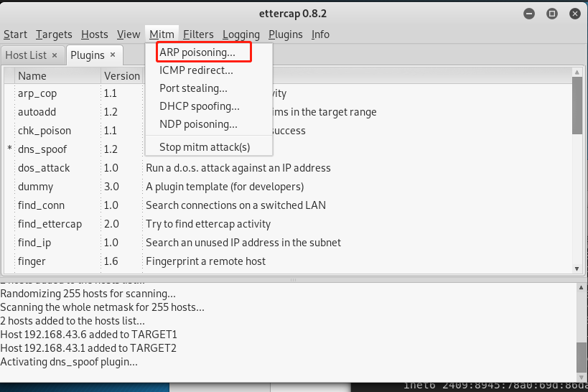
Task: Click version 1.6 of finger plugin
Action: [111, 261]
